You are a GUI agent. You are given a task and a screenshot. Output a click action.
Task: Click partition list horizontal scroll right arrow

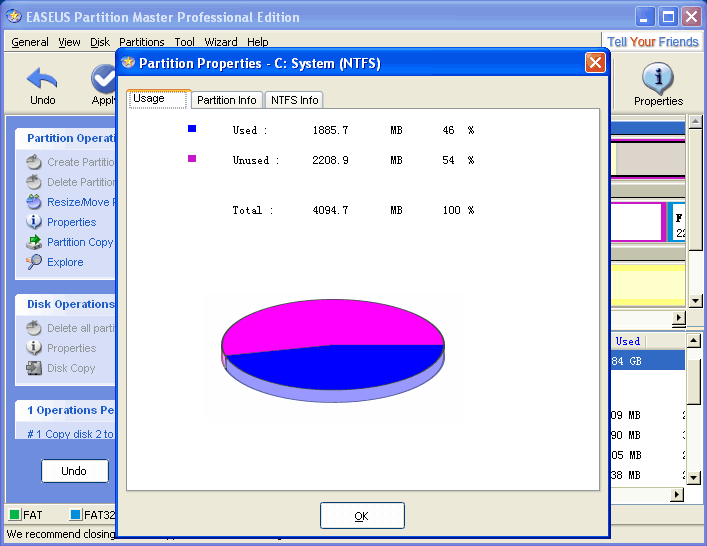click(677, 495)
